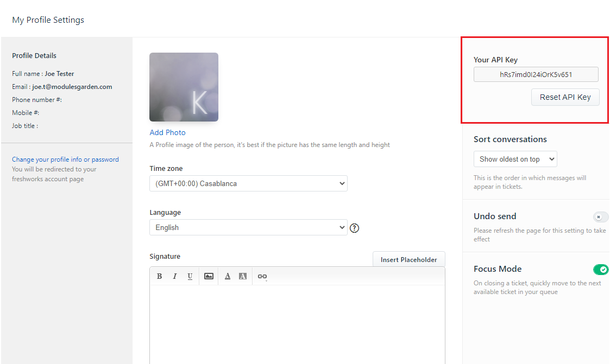Viewport: 610px width, 364px height.
Task: Click the Sort conversations heading
Action: point(510,139)
